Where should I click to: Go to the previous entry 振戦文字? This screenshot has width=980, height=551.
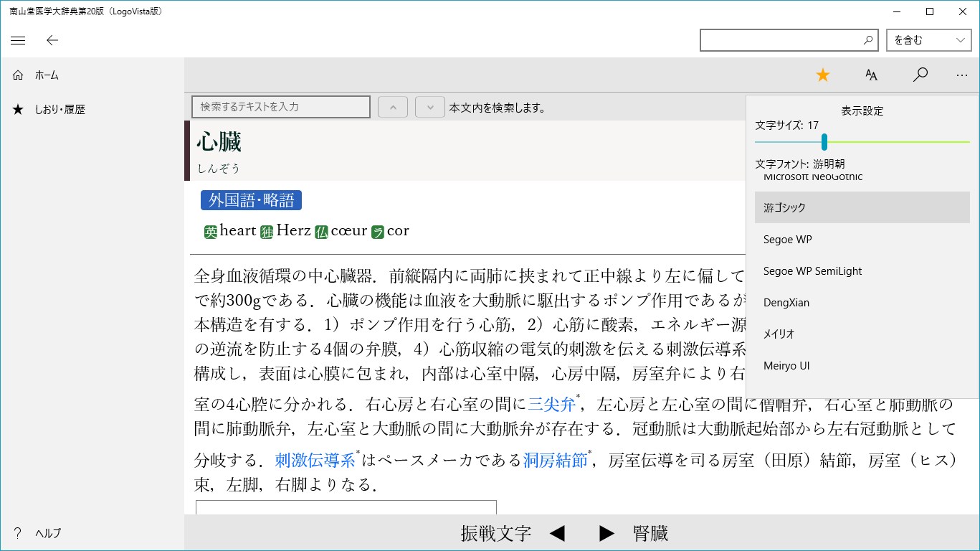tap(495, 533)
